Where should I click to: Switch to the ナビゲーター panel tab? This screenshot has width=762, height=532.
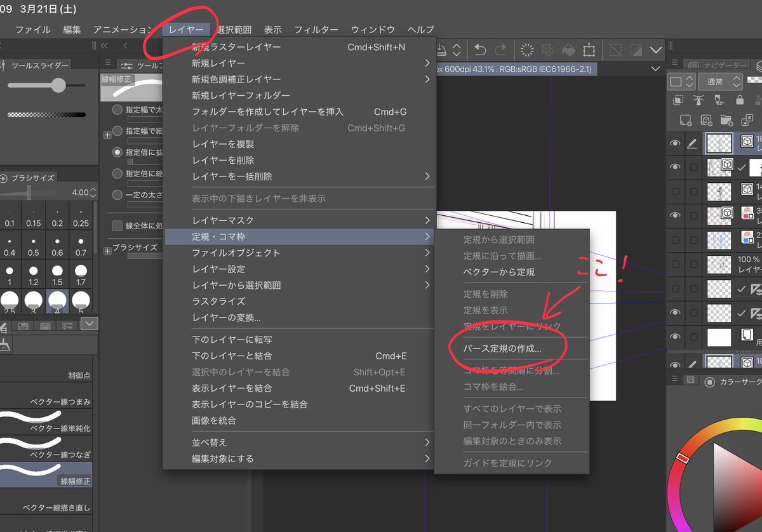pyautogui.click(x=717, y=65)
